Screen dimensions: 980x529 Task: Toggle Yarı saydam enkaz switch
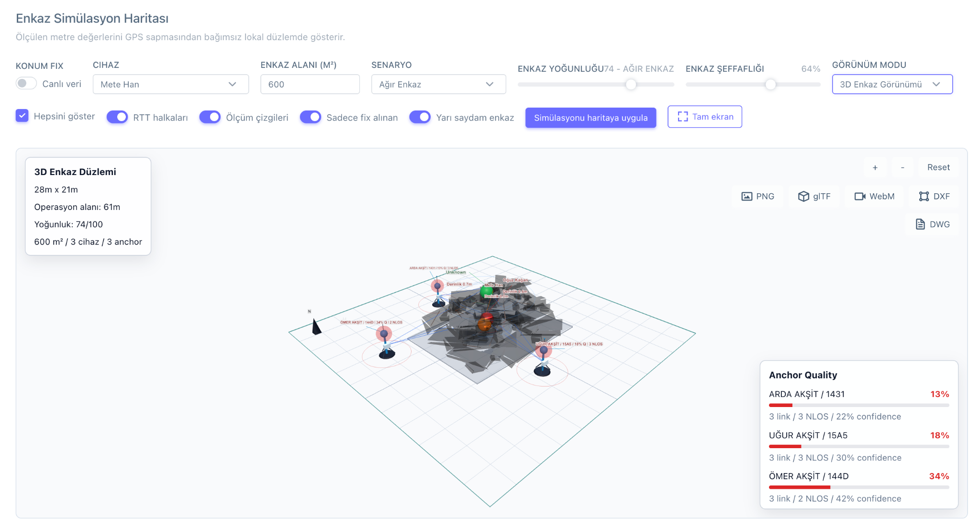(x=420, y=117)
